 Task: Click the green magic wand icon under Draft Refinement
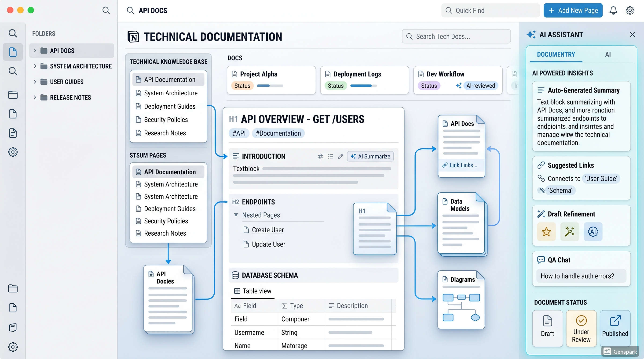(570, 231)
